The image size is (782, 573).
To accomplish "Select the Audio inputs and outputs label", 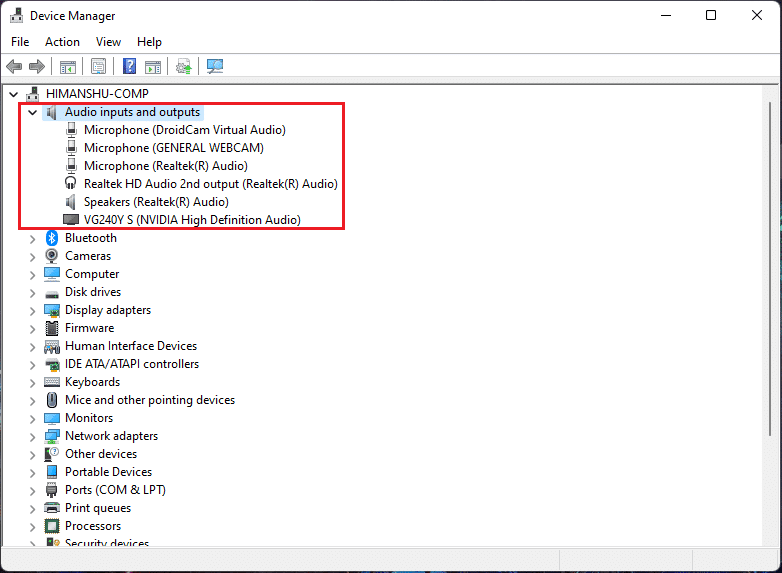I will [x=132, y=112].
